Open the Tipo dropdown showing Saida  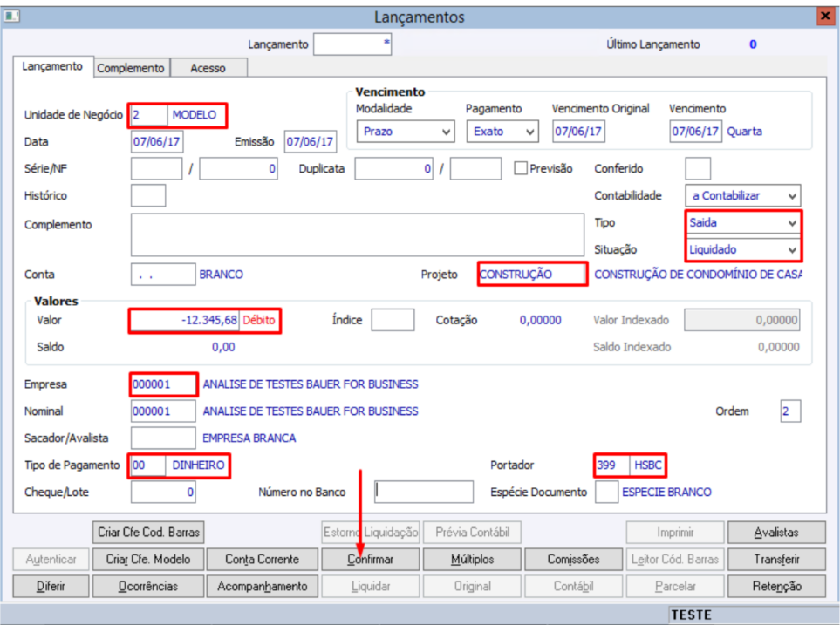tap(742, 222)
